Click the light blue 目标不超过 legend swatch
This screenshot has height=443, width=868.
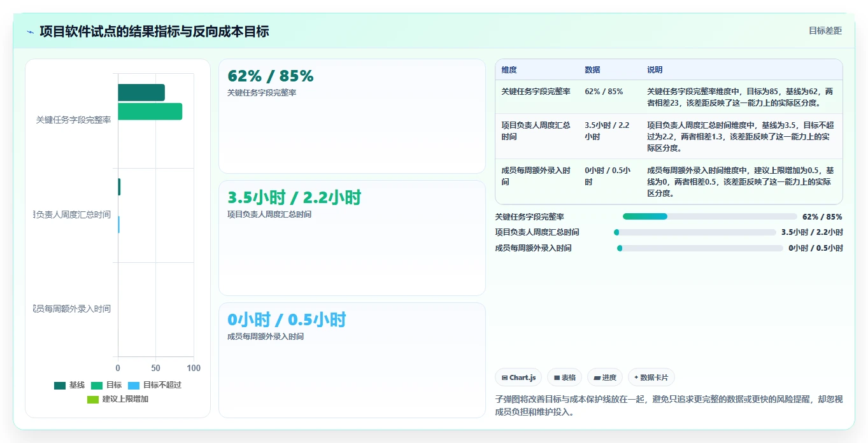point(134,385)
